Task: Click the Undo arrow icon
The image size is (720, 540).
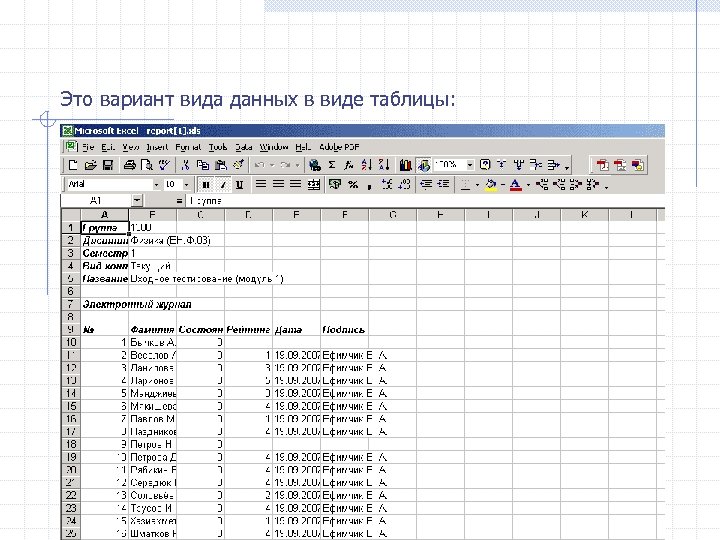Action: point(259,165)
